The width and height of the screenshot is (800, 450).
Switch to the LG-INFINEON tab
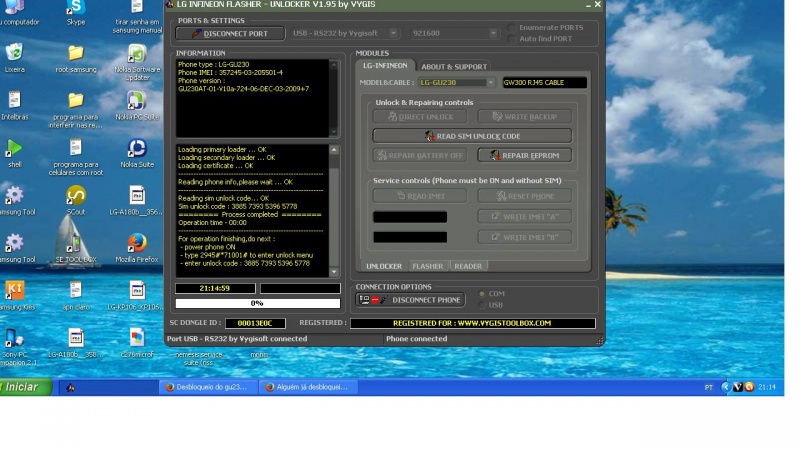click(x=385, y=66)
